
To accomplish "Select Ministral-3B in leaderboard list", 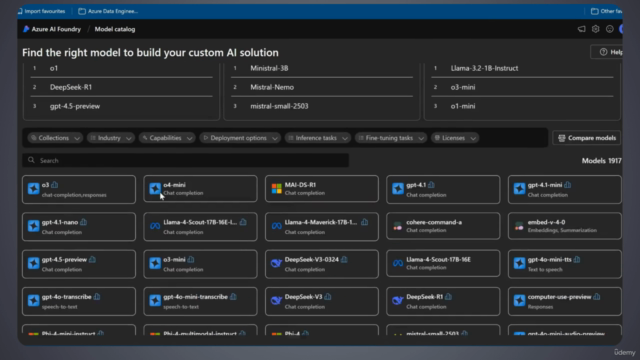I will click(269, 68).
